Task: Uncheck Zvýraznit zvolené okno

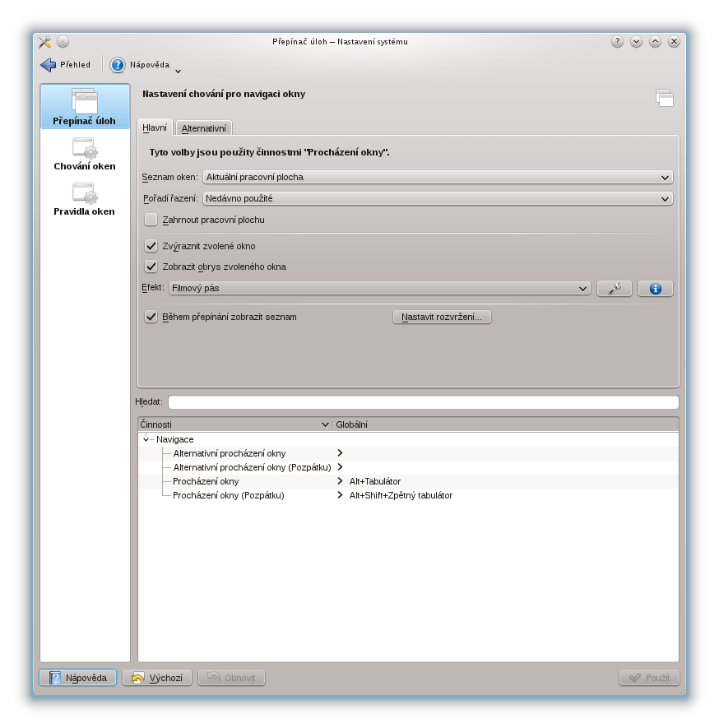Action: 151,246
